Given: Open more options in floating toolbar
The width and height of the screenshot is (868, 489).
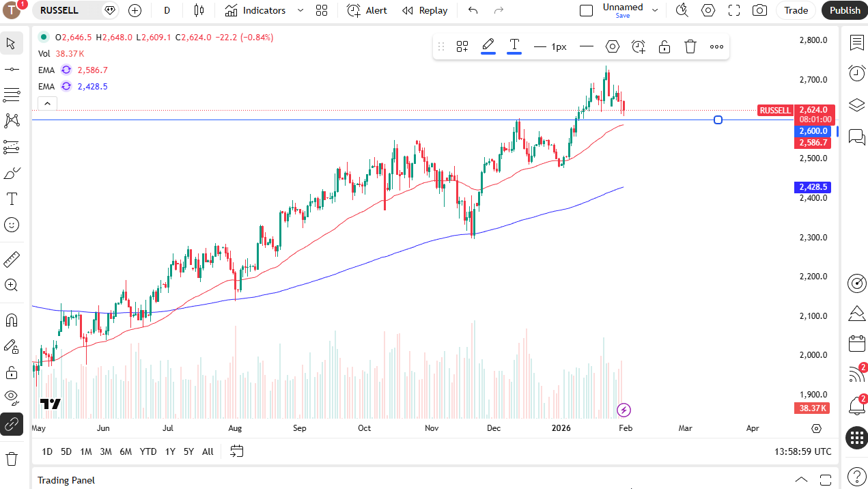Looking at the screenshot, I should click(716, 46).
